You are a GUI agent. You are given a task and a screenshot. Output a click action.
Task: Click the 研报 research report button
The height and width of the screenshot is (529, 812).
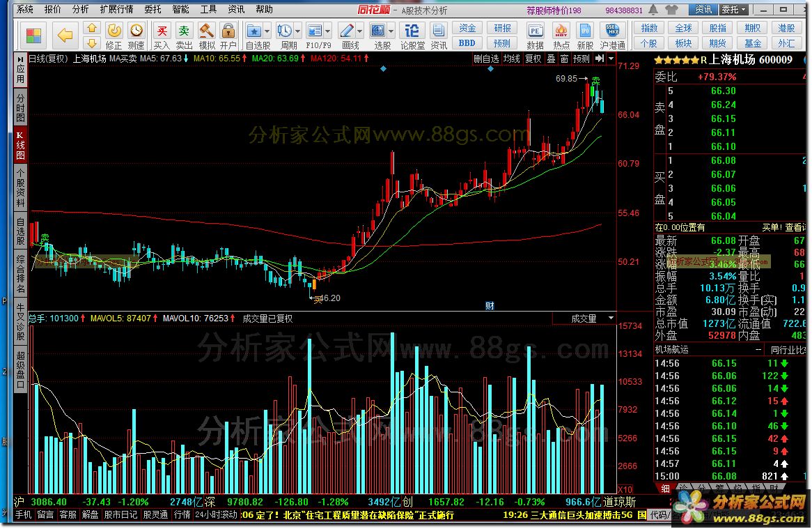(x=502, y=28)
